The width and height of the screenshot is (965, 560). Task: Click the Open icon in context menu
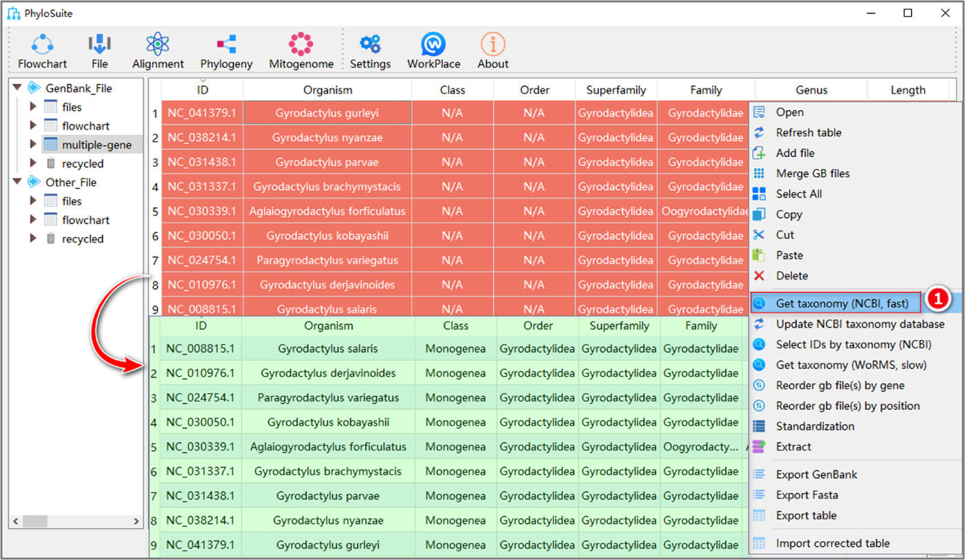759,112
